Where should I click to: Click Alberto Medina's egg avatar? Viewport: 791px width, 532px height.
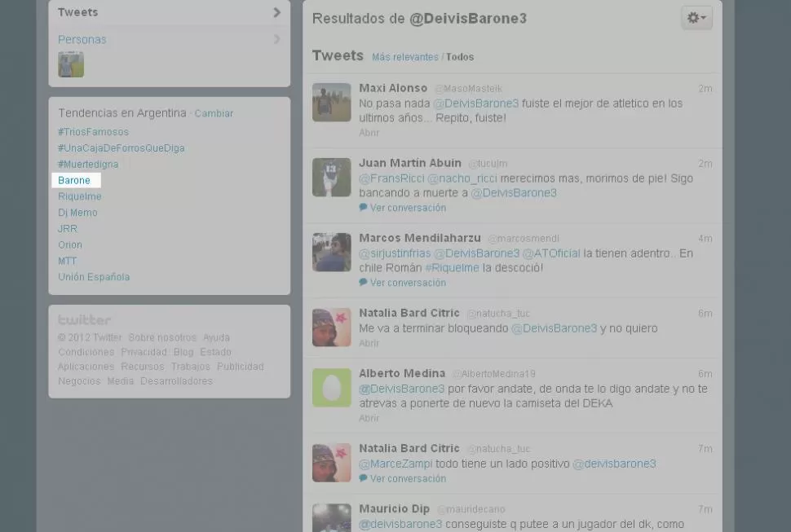pyautogui.click(x=331, y=388)
